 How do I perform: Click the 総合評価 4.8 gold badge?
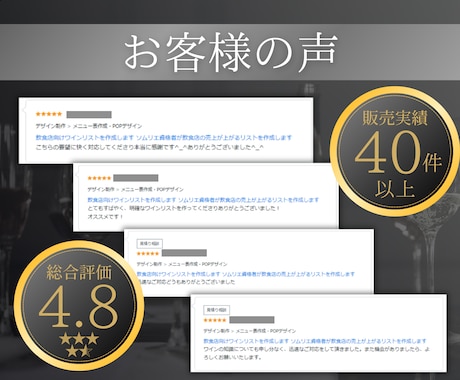(79, 306)
